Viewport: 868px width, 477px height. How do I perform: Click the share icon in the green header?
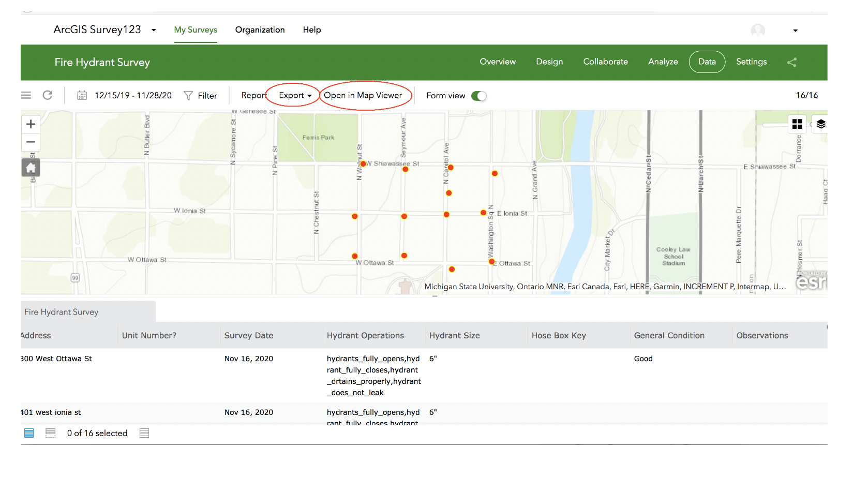tap(791, 62)
